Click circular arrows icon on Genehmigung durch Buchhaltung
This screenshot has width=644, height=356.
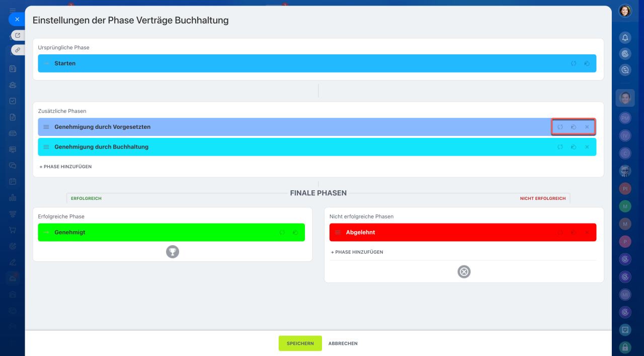point(560,147)
